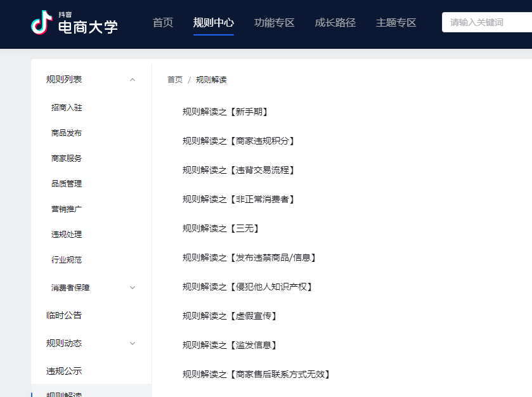Open 商品发布 in the sidebar
The image size is (532, 397).
click(67, 133)
